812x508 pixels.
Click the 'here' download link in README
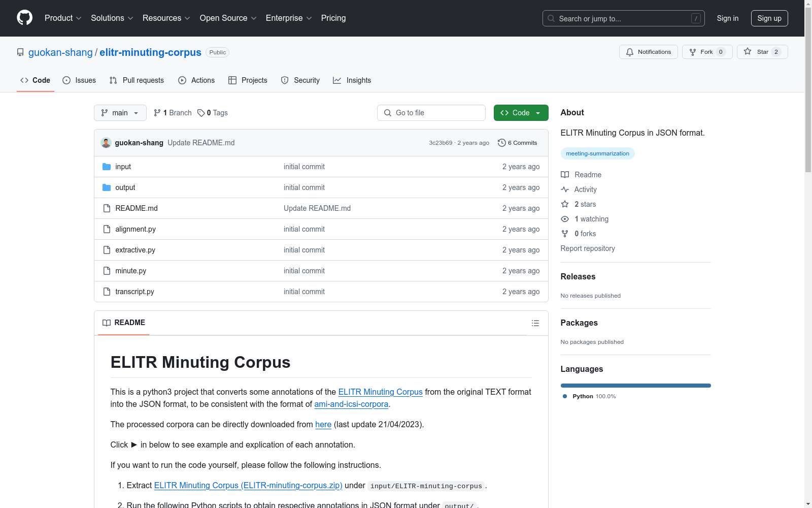coord(323,425)
